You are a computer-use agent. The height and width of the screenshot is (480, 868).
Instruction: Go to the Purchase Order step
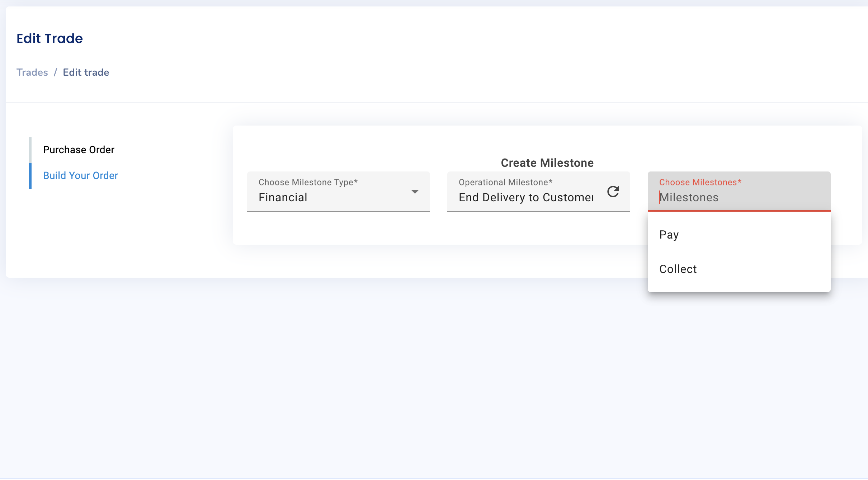79,150
